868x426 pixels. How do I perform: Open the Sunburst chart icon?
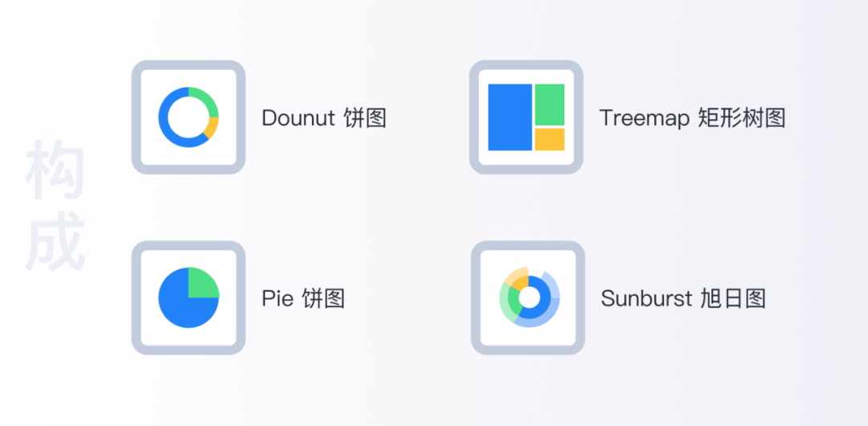click(527, 298)
